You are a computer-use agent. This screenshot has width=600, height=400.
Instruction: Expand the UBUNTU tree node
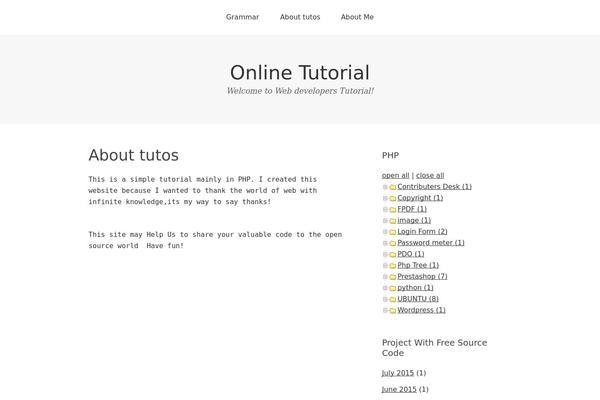point(385,299)
